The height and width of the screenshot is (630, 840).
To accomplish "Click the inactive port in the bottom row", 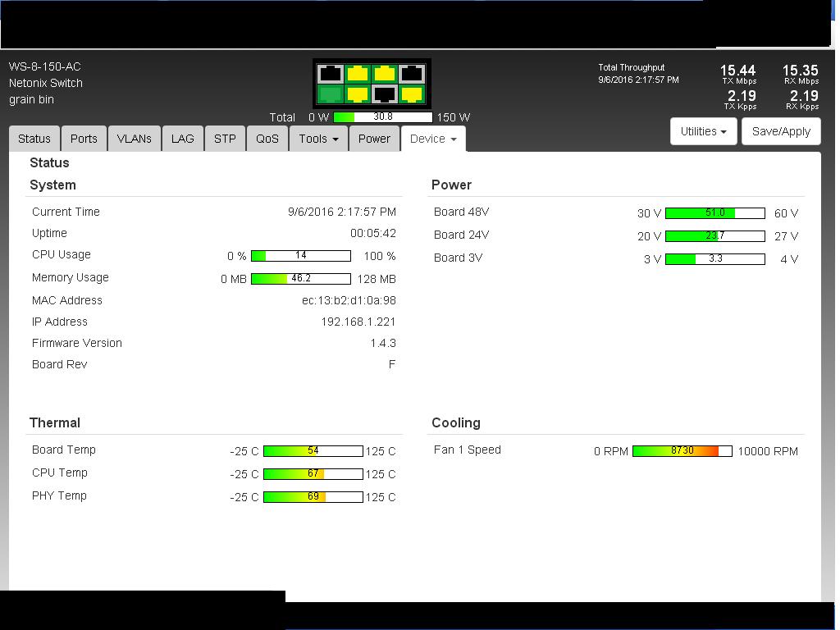I will [x=384, y=95].
